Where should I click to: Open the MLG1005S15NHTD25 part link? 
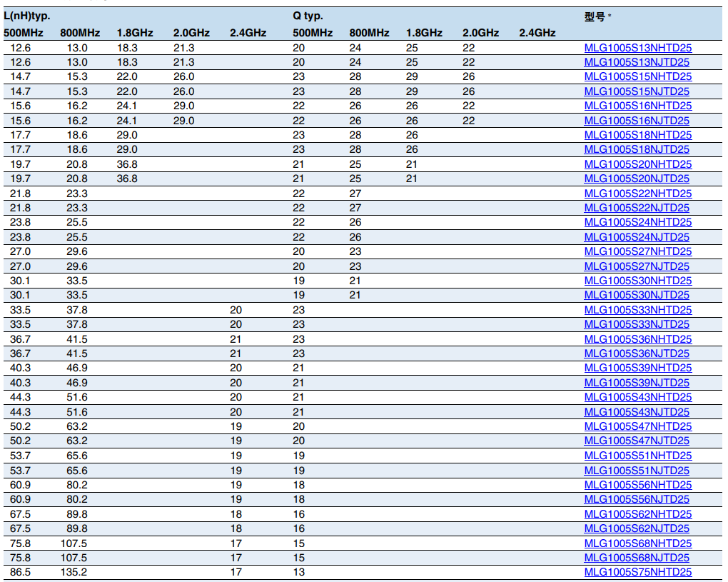(x=637, y=76)
